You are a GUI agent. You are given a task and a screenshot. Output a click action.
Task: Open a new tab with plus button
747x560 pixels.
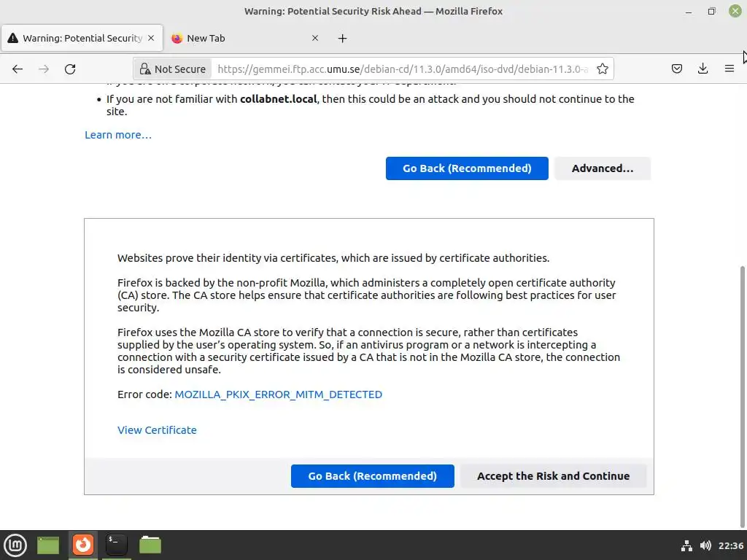[x=343, y=38]
